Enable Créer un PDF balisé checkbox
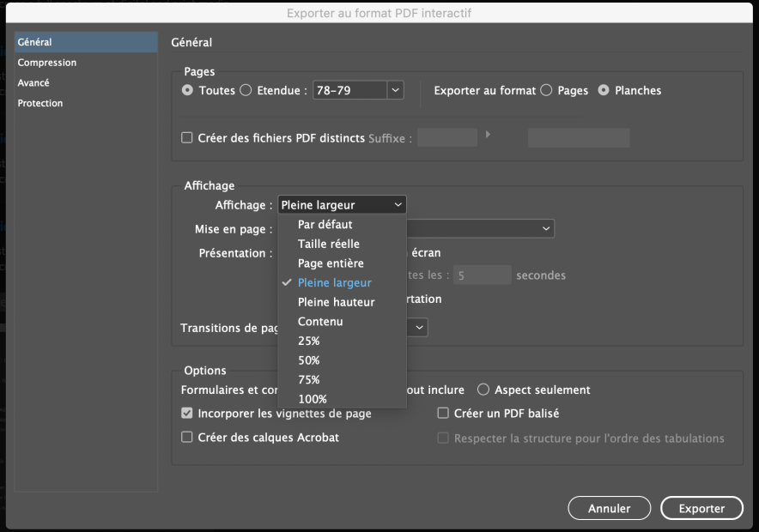 (443, 414)
